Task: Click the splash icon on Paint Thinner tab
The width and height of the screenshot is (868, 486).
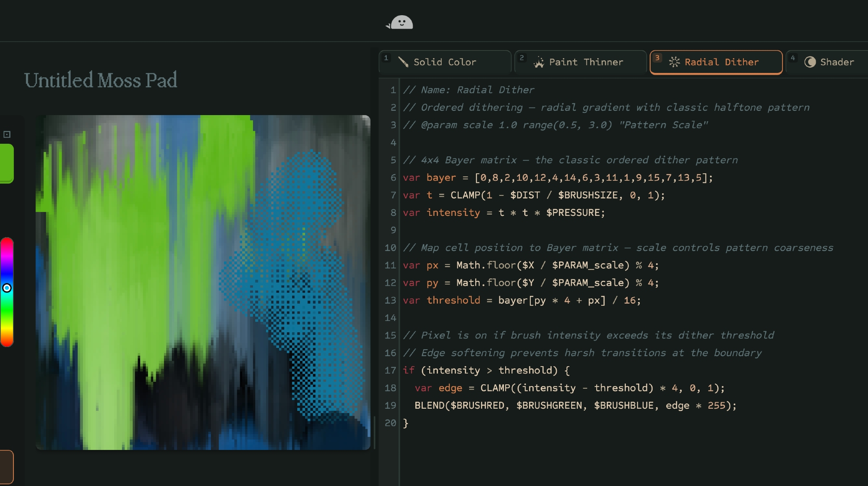Action: coord(539,62)
